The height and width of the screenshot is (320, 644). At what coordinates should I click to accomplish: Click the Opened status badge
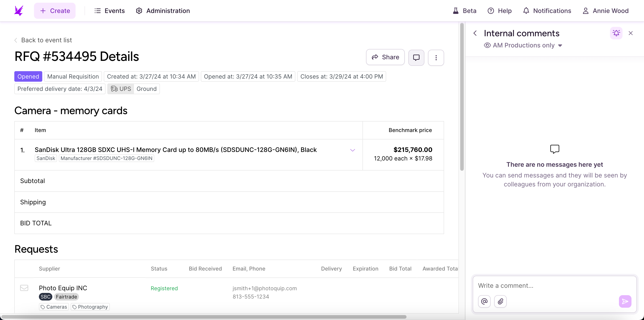click(28, 76)
